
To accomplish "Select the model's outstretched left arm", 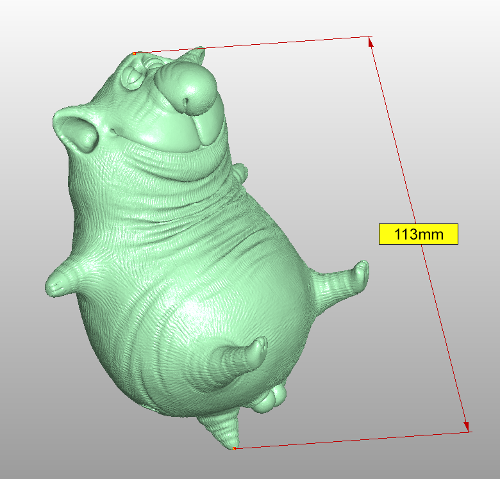I will tap(62, 280).
